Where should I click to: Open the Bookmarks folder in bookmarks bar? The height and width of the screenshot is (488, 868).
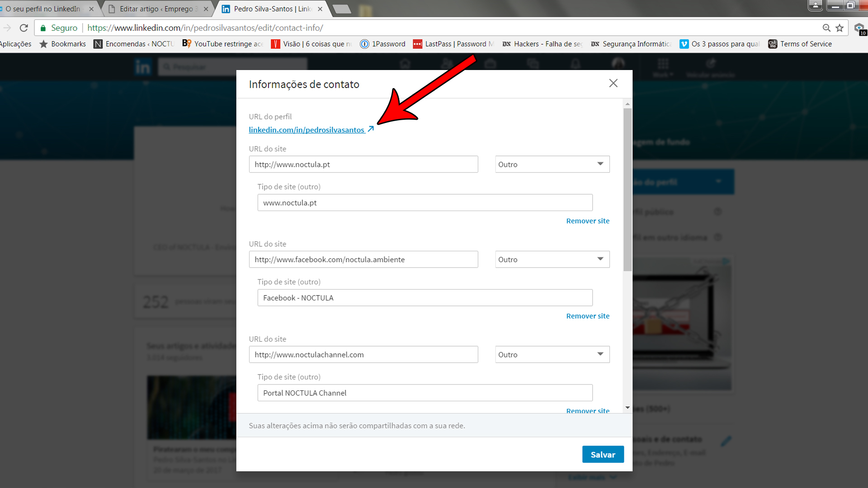[x=63, y=44]
